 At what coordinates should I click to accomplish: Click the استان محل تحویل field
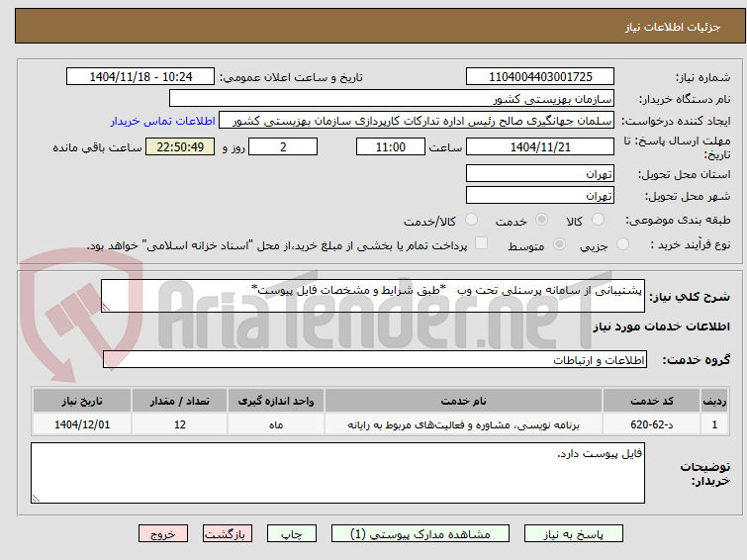tap(540, 173)
